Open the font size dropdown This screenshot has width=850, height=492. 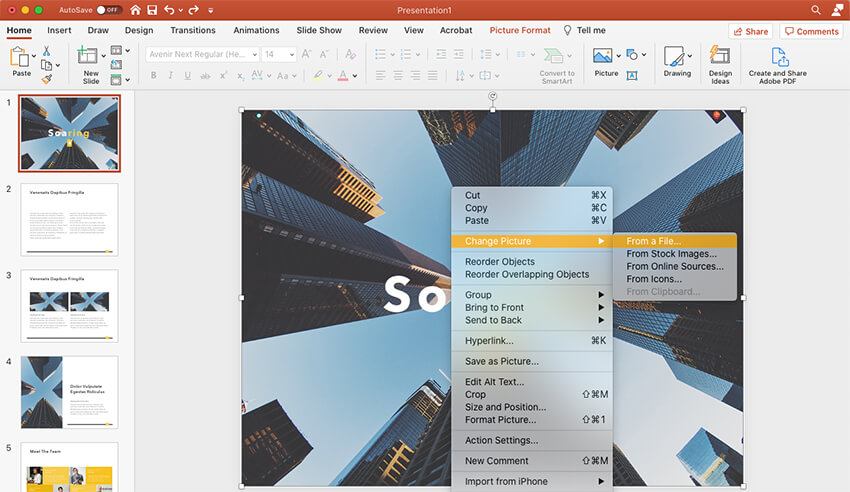click(292, 54)
